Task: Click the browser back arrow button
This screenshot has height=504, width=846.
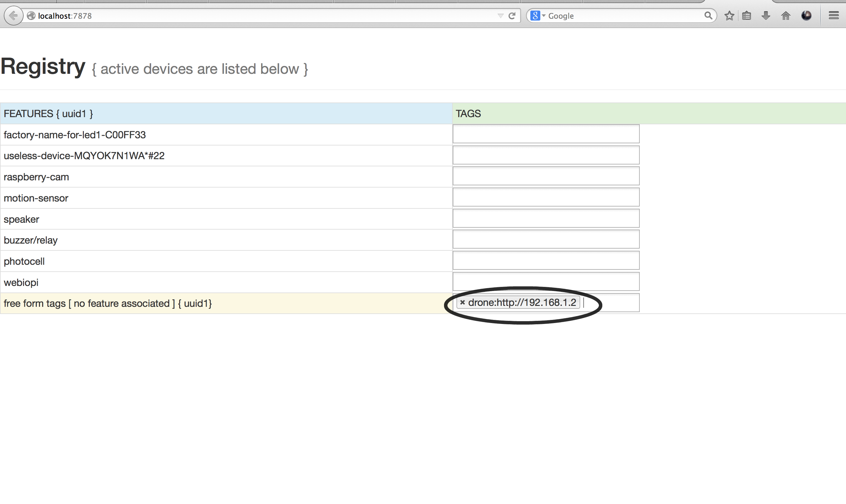Action: click(13, 16)
